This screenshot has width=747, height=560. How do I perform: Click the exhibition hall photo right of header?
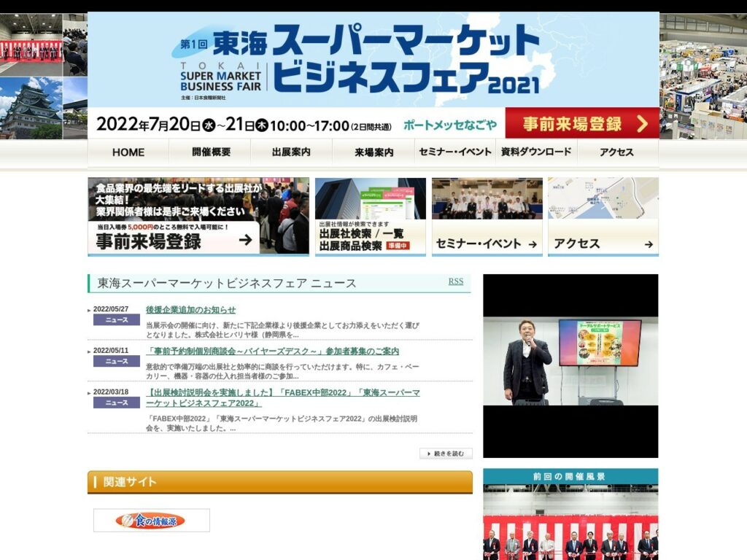click(703, 76)
